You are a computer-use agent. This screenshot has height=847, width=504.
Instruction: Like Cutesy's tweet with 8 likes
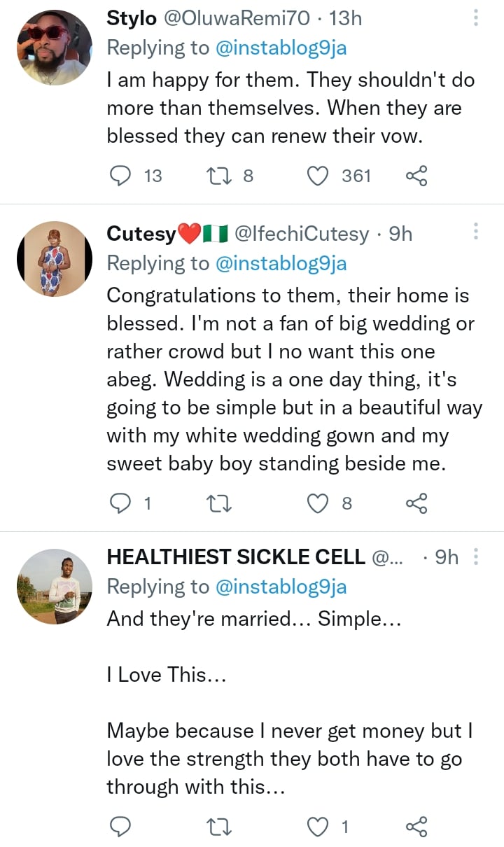tap(319, 502)
